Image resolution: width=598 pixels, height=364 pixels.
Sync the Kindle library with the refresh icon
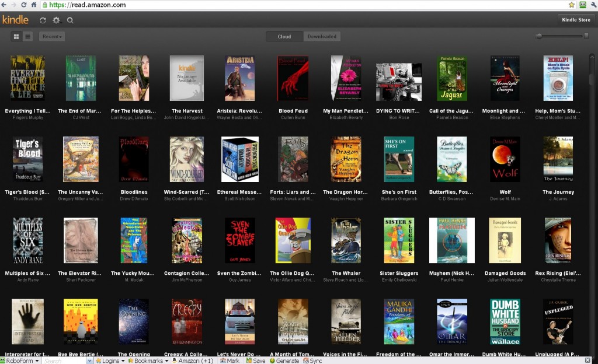click(43, 20)
